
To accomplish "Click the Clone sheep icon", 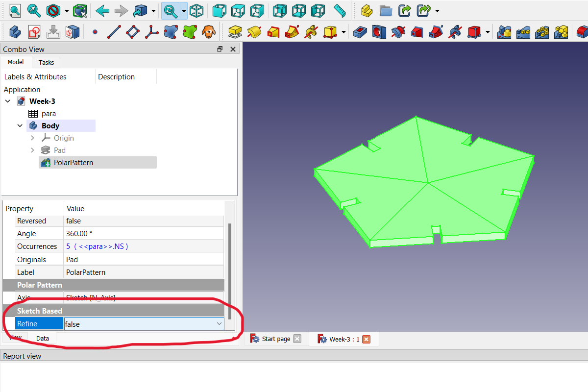I will tap(209, 32).
